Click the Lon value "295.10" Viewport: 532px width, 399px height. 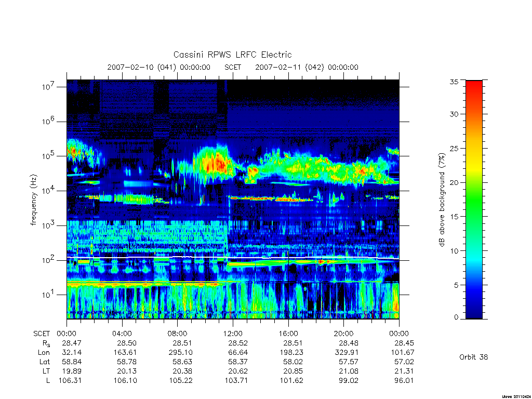(180, 353)
